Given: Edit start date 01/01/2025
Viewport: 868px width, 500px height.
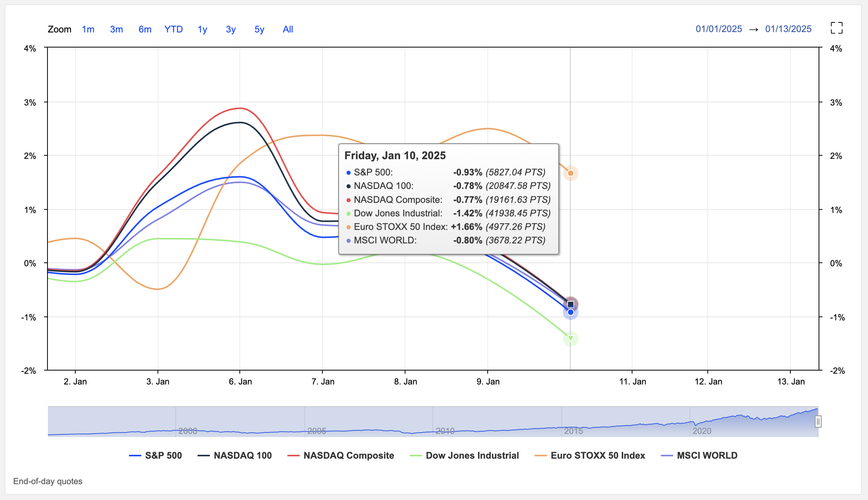Looking at the screenshot, I should pos(719,29).
